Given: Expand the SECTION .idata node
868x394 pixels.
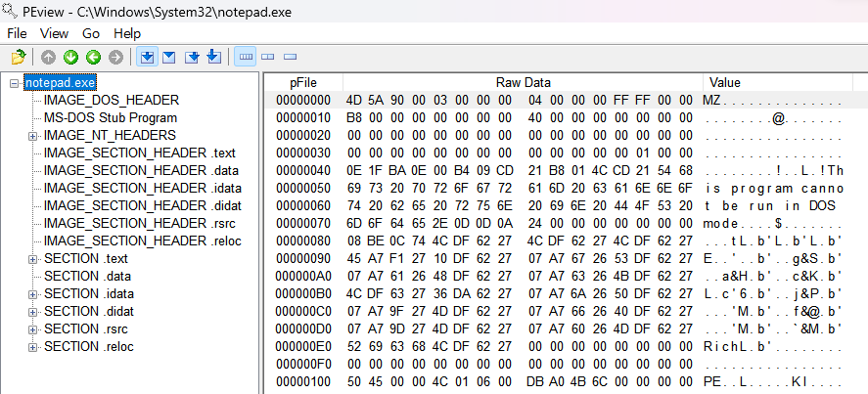Looking at the screenshot, I should tap(32, 294).
